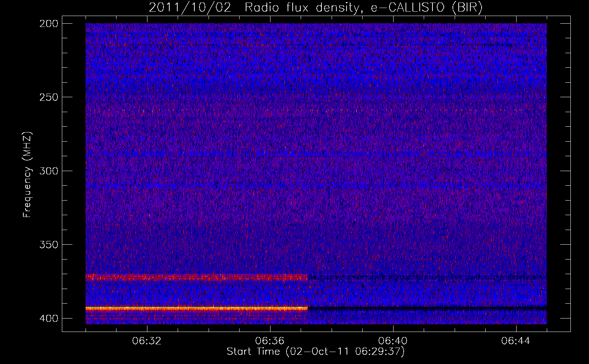Click the x-axis label 'Start Time (02-Oct-11 06:29:37)'
Image resolution: width=589 pixels, height=364 pixels.
pos(316,352)
